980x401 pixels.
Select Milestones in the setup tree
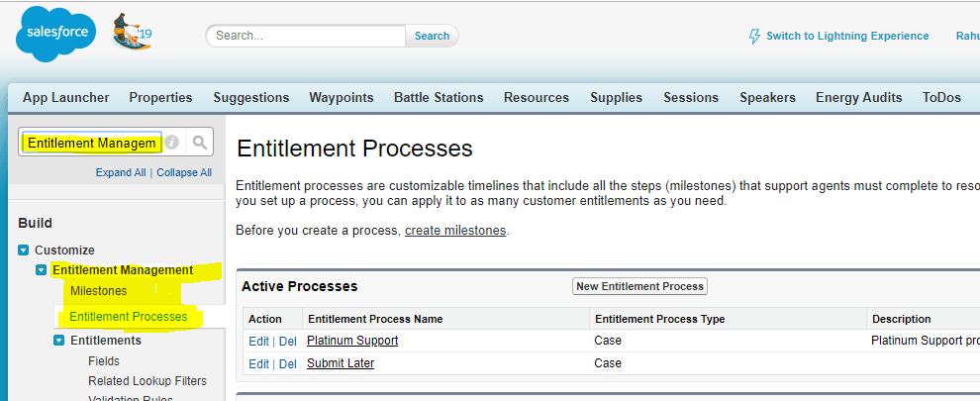coord(98,290)
